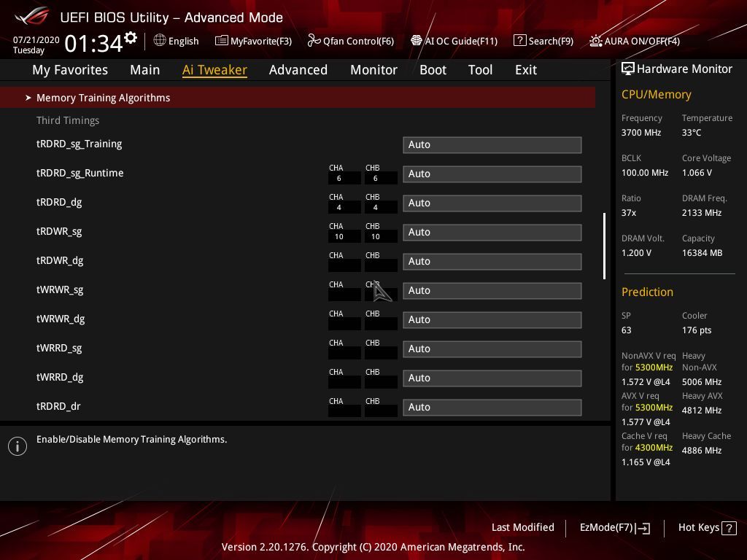747x560 pixels.
Task: Click Last Modified button
Action: [522, 528]
